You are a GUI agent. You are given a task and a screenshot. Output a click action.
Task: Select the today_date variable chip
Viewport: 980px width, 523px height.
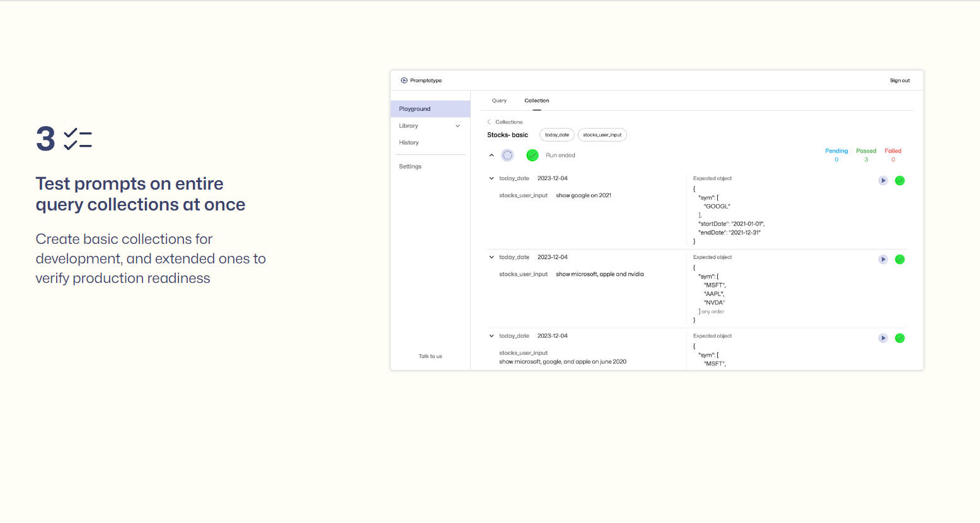556,135
